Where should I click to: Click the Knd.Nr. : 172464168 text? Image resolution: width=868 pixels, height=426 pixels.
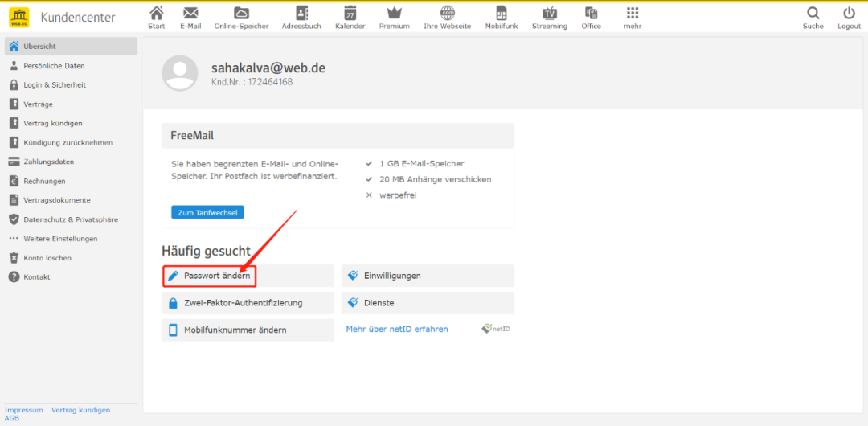252,82
